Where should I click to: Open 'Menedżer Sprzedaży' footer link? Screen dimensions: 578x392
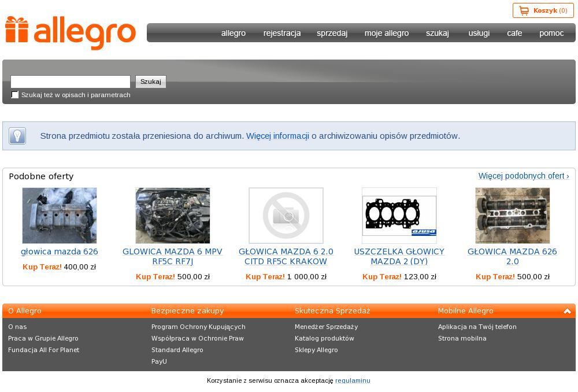point(326,327)
